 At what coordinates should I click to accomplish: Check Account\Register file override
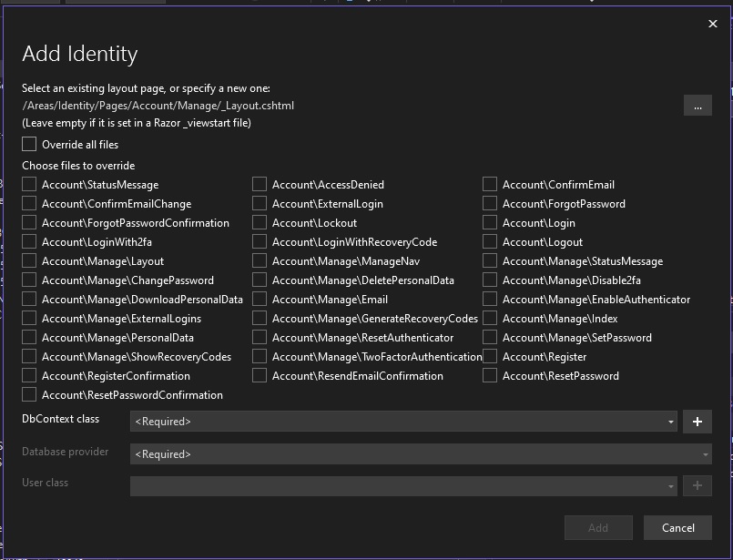[x=490, y=356]
